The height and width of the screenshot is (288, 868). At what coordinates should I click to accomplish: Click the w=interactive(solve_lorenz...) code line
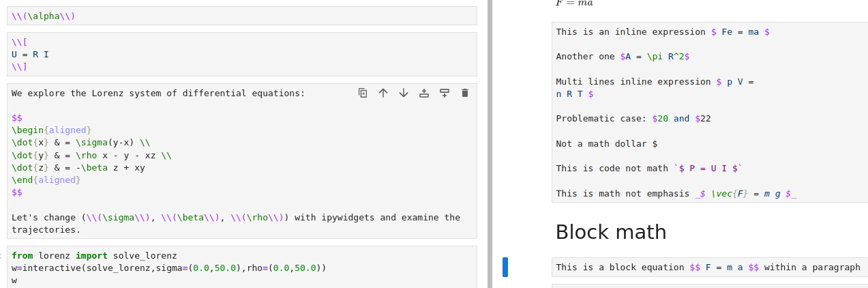coord(169,268)
